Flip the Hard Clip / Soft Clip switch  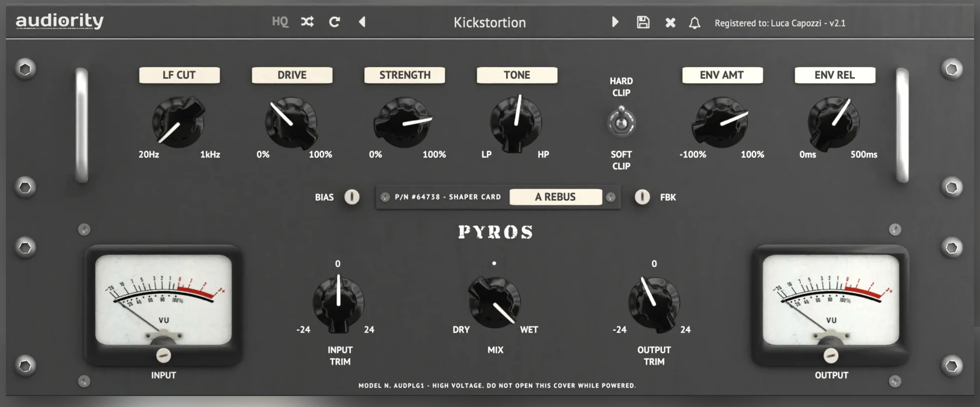[x=621, y=121]
